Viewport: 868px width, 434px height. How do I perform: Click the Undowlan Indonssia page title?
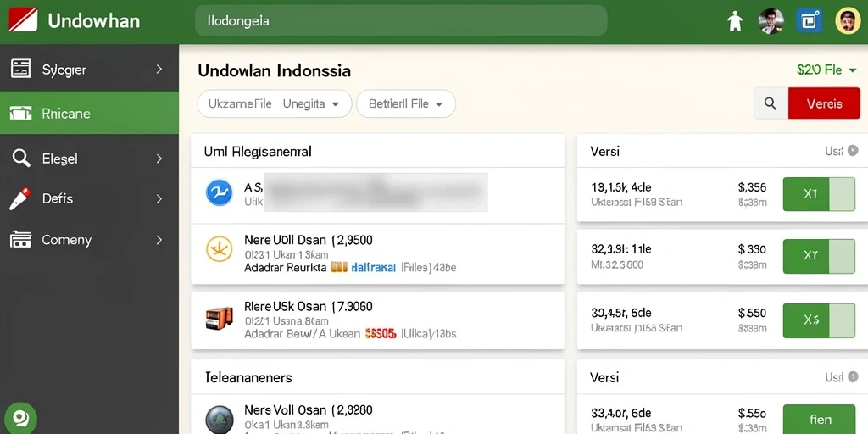[274, 71]
